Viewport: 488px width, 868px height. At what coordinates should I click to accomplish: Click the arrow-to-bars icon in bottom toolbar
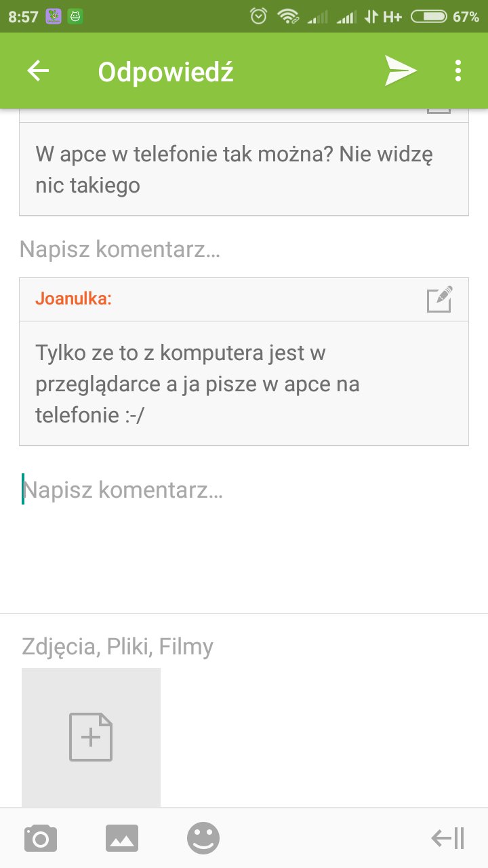tap(448, 839)
